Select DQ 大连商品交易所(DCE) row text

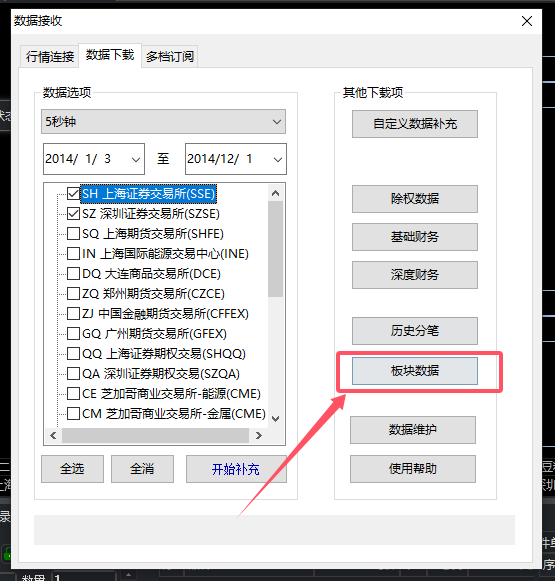pyautogui.click(x=151, y=274)
